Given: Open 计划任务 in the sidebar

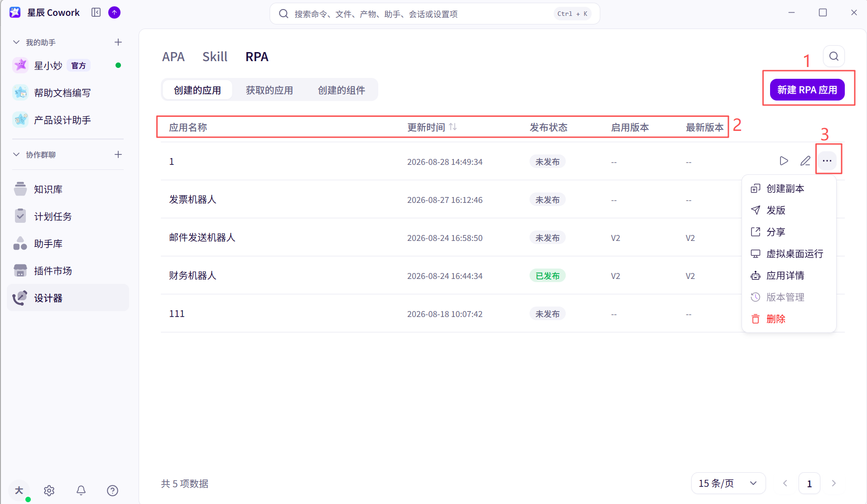Looking at the screenshot, I should (68, 216).
